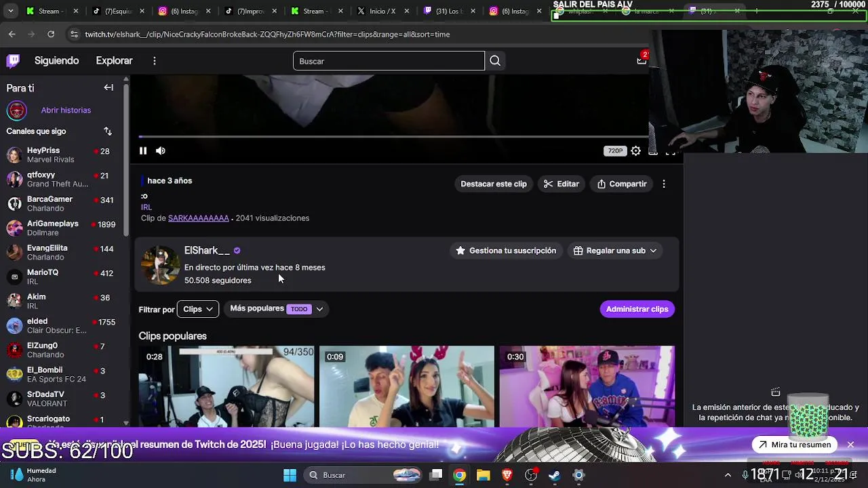Viewport: 868px width, 488px height.
Task: Focus the Twitch Buscar search field
Action: tap(389, 61)
